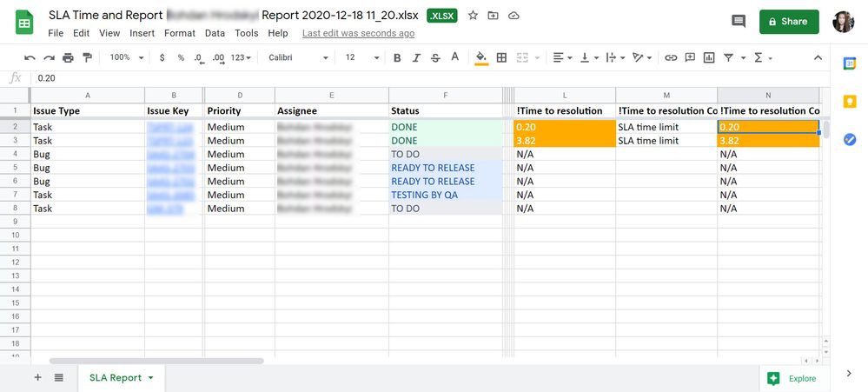Open the Data menu
This screenshot has height=392, width=868.
click(215, 33)
